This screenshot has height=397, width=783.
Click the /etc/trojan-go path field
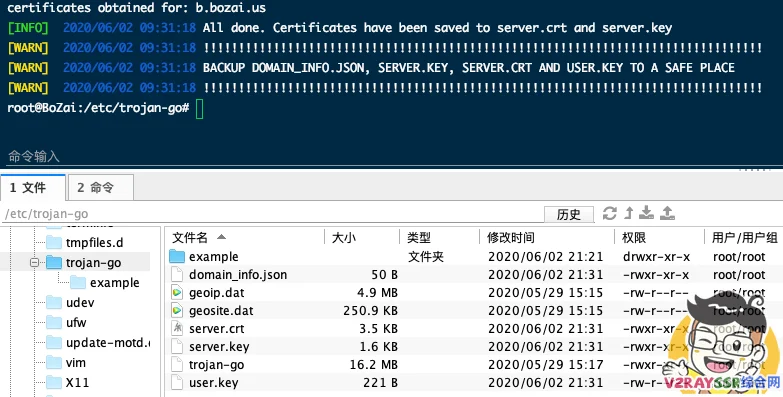point(272,214)
